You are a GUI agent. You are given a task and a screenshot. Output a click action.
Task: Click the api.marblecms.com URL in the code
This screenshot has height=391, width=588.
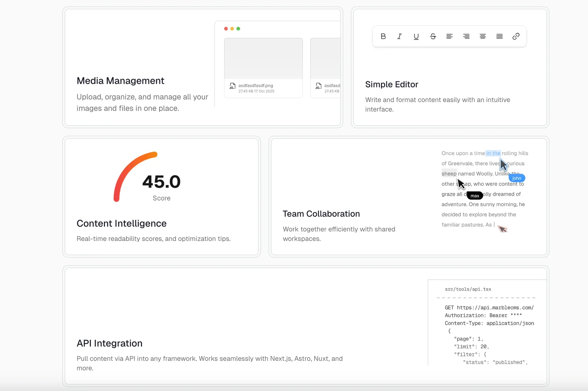[495, 308]
